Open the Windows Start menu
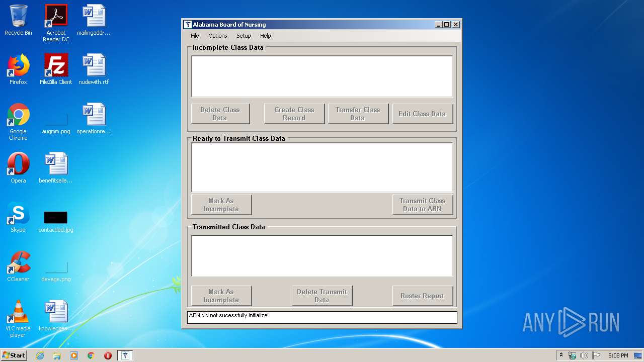 [x=14, y=355]
